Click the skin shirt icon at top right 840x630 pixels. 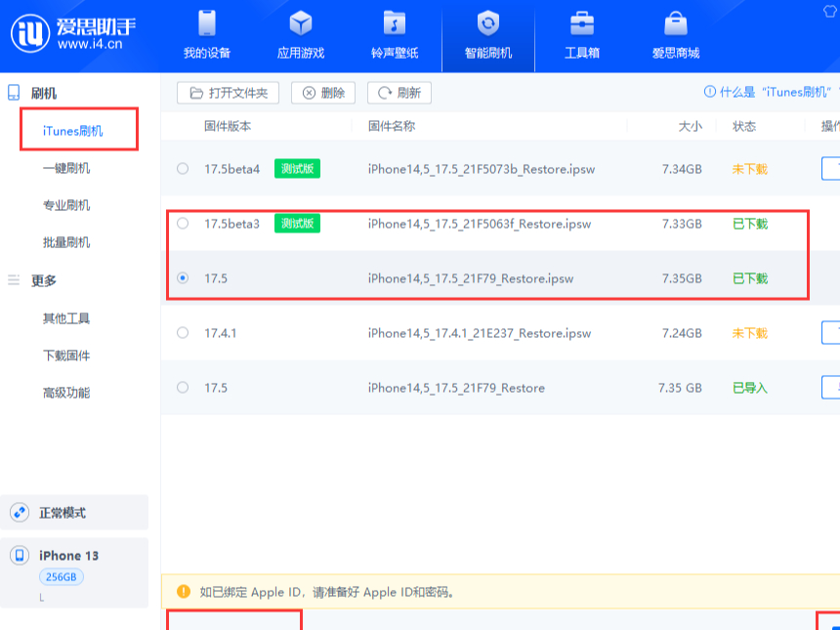pyautogui.click(x=830, y=11)
